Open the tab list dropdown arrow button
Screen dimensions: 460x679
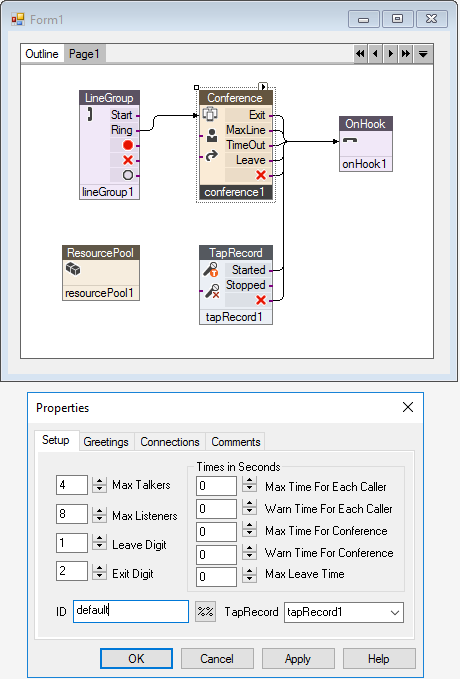tap(423, 54)
